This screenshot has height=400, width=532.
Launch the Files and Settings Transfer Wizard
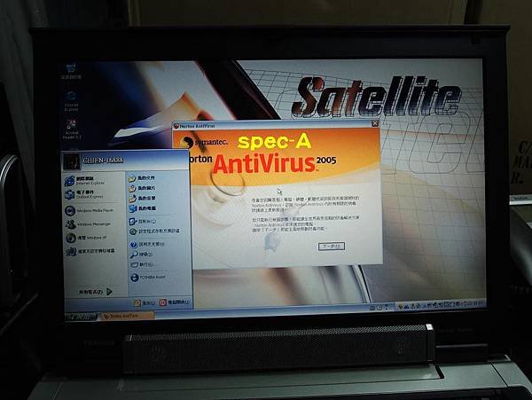[x=90, y=251]
